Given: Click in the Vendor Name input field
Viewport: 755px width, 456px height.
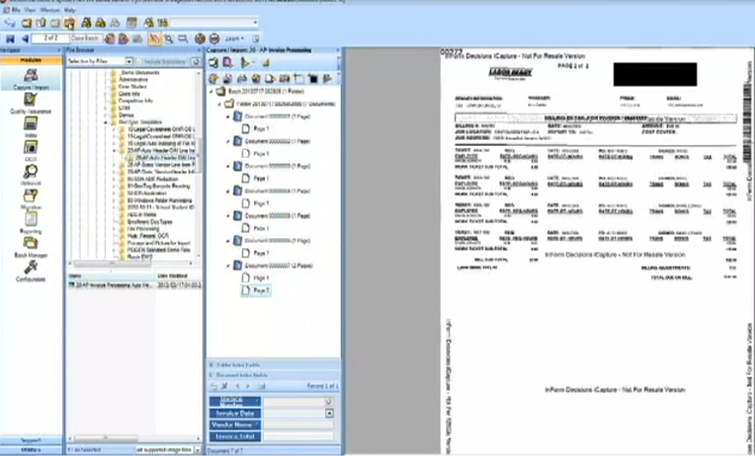Looking at the screenshot, I should pyautogui.click(x=299, y=425).
